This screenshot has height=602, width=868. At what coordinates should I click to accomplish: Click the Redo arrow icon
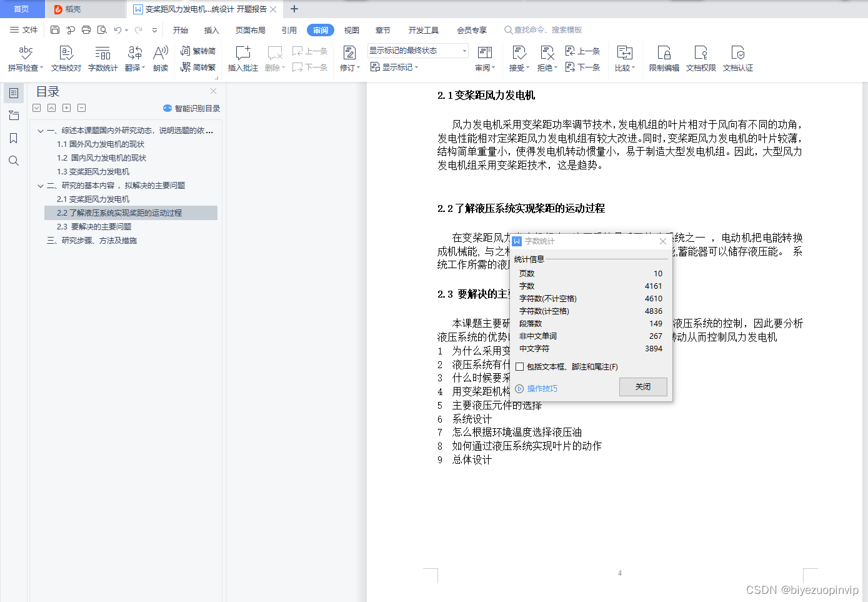[138, 30]
